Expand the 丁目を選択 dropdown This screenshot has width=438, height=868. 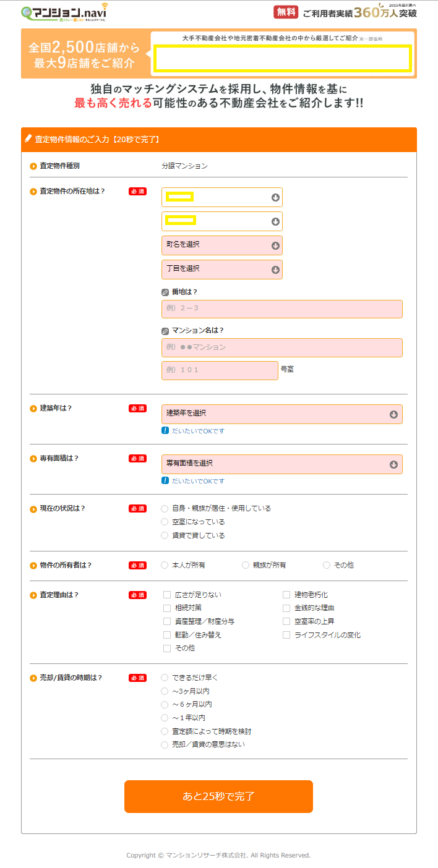click(221, 270)
